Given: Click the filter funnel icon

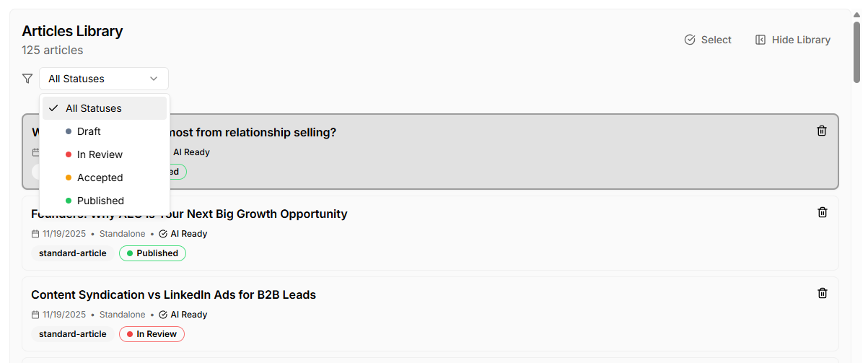Looking at the screenshot, I should click(x=27, y=79).
